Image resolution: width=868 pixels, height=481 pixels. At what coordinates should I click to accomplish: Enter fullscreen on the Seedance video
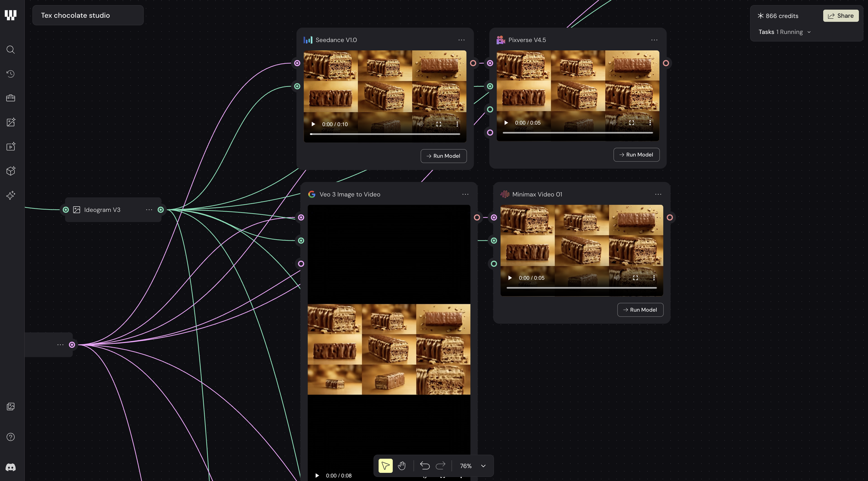pos(439,124)
